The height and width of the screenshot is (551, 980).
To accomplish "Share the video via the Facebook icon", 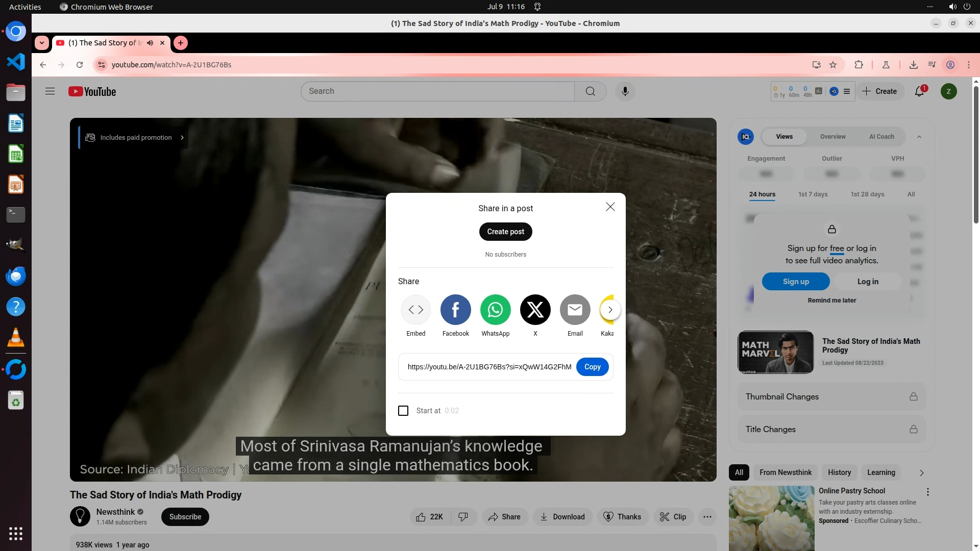I will pos(455,310).
